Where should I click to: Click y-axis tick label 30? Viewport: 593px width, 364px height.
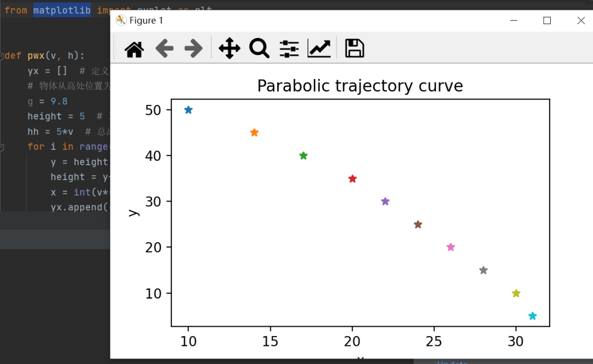click(x=153, y=201)
